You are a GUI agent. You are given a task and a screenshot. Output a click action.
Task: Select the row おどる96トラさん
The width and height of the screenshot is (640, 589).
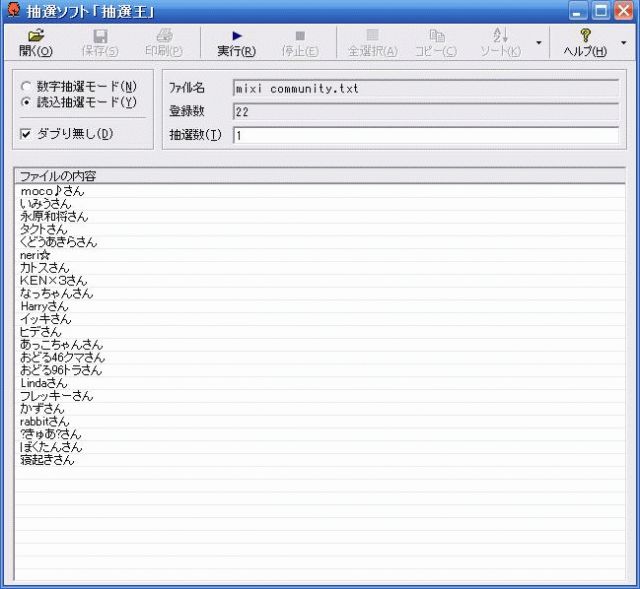point(320,370)
